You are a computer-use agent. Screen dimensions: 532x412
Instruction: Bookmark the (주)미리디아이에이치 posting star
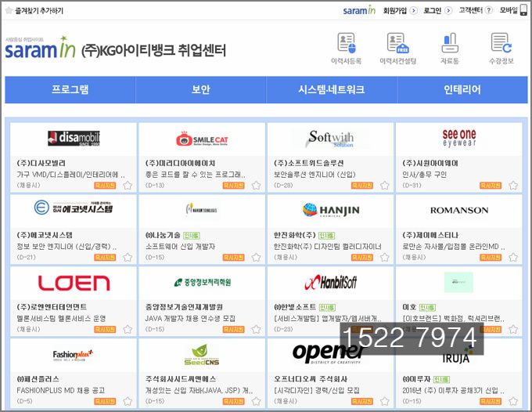256,186
